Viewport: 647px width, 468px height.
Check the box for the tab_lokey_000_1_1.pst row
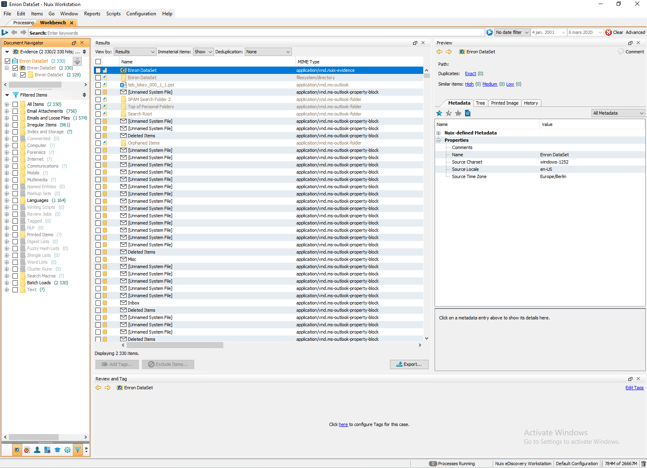point(98,85)
